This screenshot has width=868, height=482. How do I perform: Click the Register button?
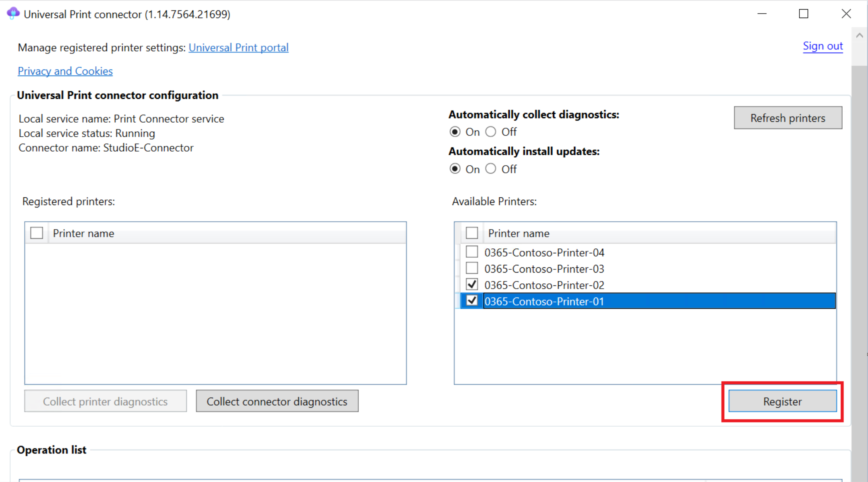click(781, 401)
